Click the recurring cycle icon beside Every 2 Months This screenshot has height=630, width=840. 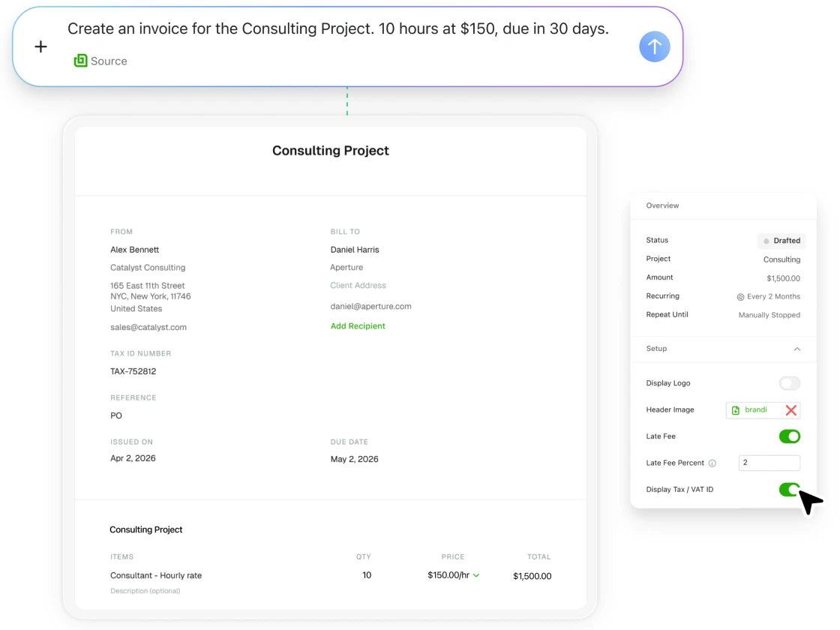740,297
